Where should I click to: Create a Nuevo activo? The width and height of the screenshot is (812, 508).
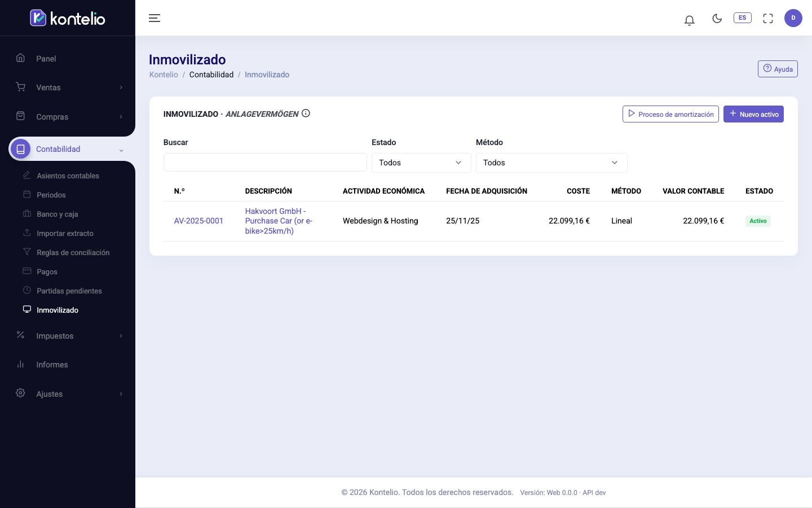753,114
